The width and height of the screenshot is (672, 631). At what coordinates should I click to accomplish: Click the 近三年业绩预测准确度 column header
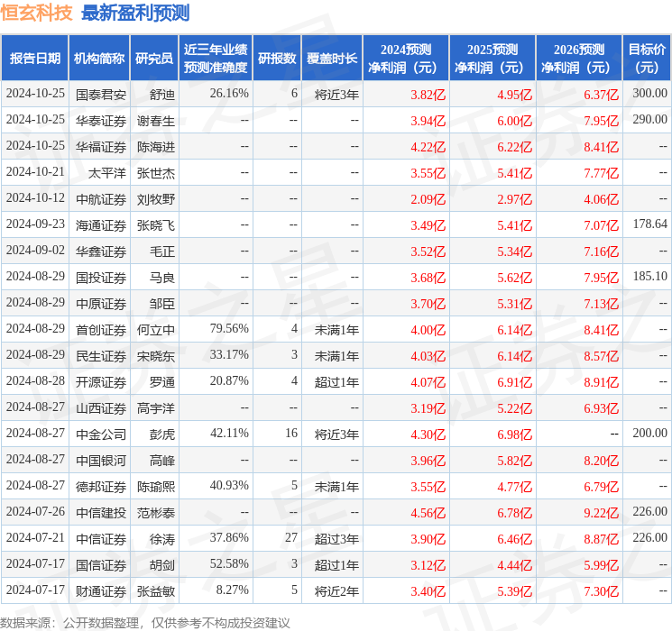coord(216,59)
